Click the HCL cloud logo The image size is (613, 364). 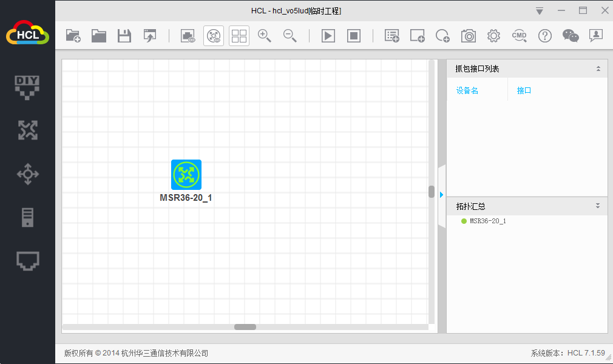[x=27, y=33]
